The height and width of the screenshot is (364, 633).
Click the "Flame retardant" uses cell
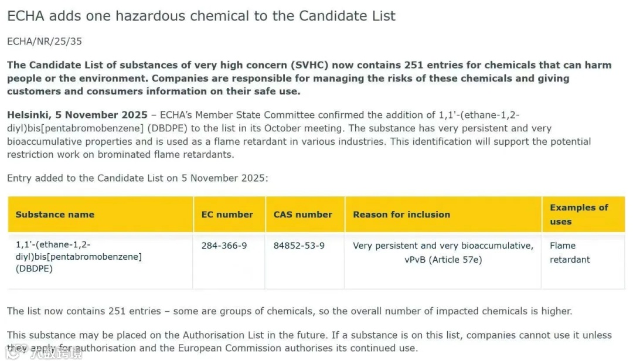click(x=570, y=253)
